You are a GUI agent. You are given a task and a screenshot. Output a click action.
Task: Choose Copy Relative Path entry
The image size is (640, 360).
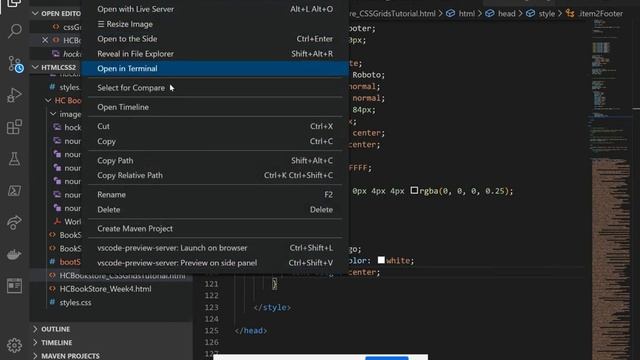click(215, 175)
